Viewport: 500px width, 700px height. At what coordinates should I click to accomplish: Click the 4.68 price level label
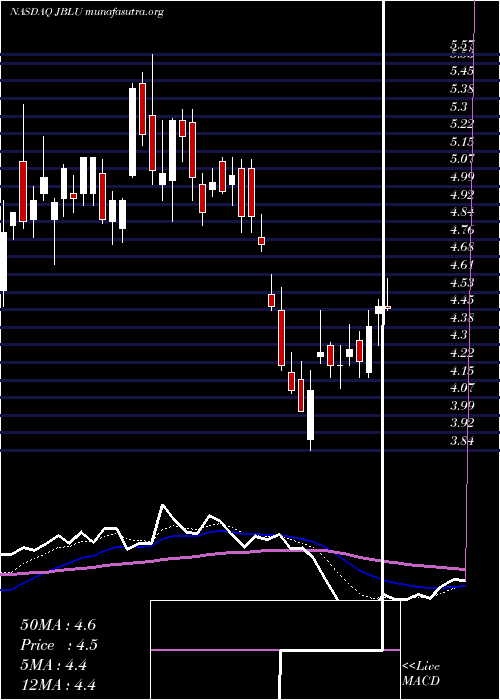[x=462, y=247]
